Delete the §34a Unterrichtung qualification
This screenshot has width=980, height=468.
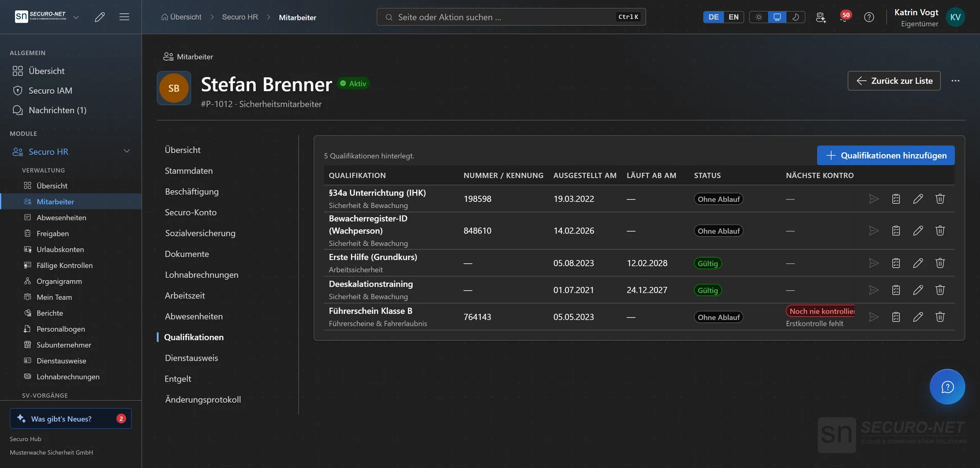coord(940,199)
